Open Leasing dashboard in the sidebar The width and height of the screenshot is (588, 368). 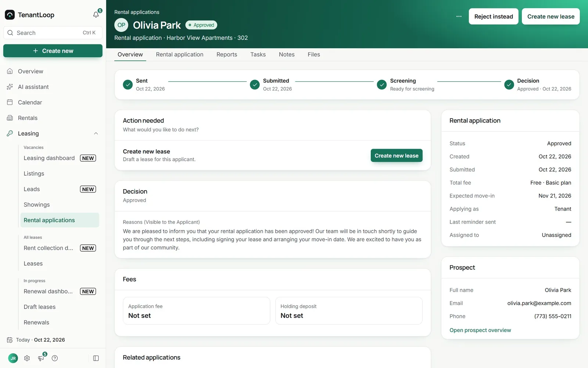pos(60,158)
